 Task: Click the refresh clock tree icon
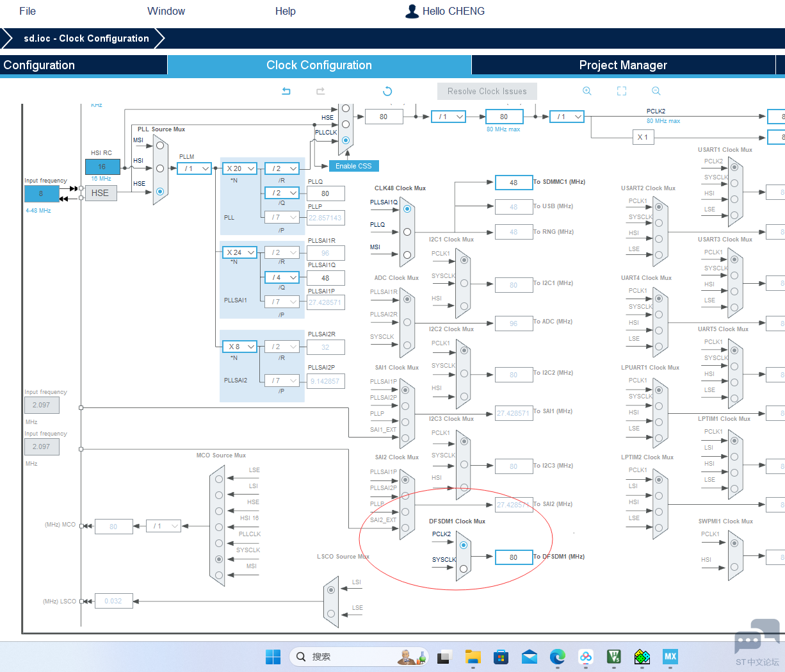[x=387, y=91]
